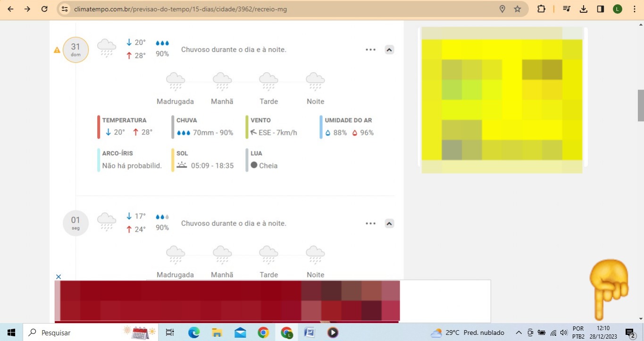Open the volume control in system tray

[x=563, y=333]
